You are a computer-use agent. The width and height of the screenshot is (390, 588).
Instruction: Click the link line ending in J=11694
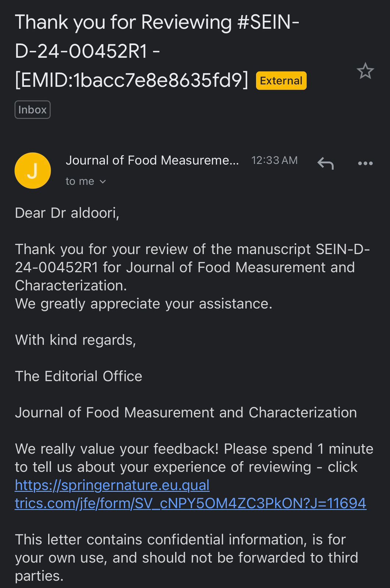190,503
